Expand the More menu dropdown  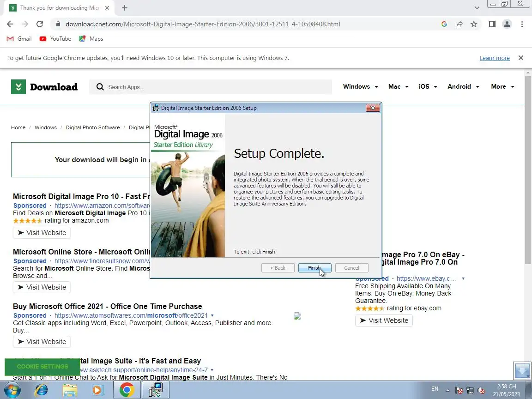click(x=502, y=86)
